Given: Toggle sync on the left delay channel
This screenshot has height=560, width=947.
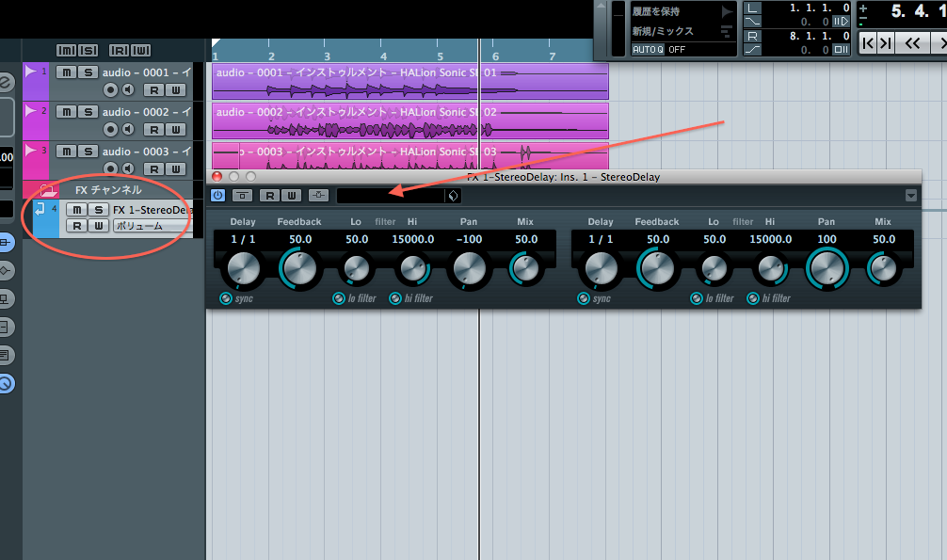Looking at the screenshot, I should (225, 298).
